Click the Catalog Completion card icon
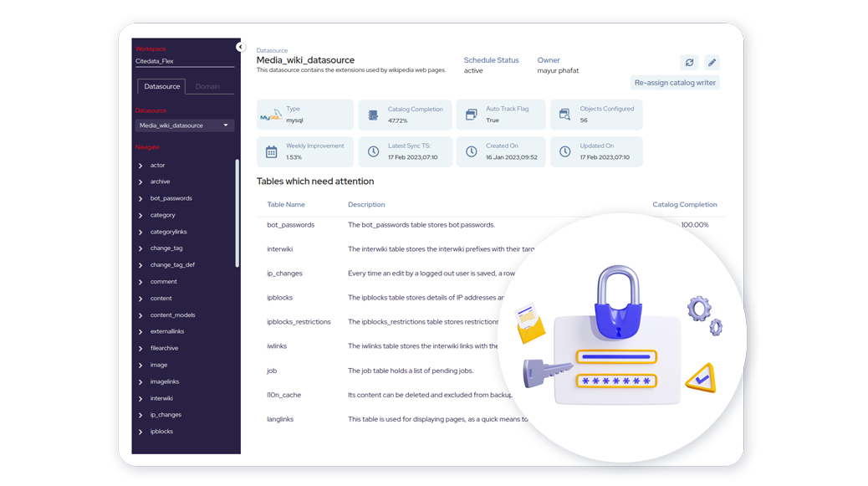This screenshot has height=486, width=868. [372, 115]
